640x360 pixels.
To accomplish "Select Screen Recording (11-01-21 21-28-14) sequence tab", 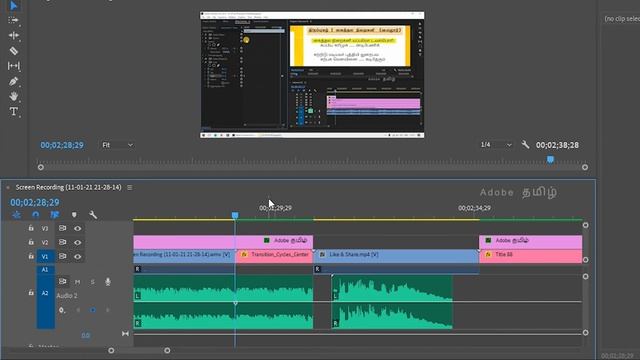I will [69, 187].
